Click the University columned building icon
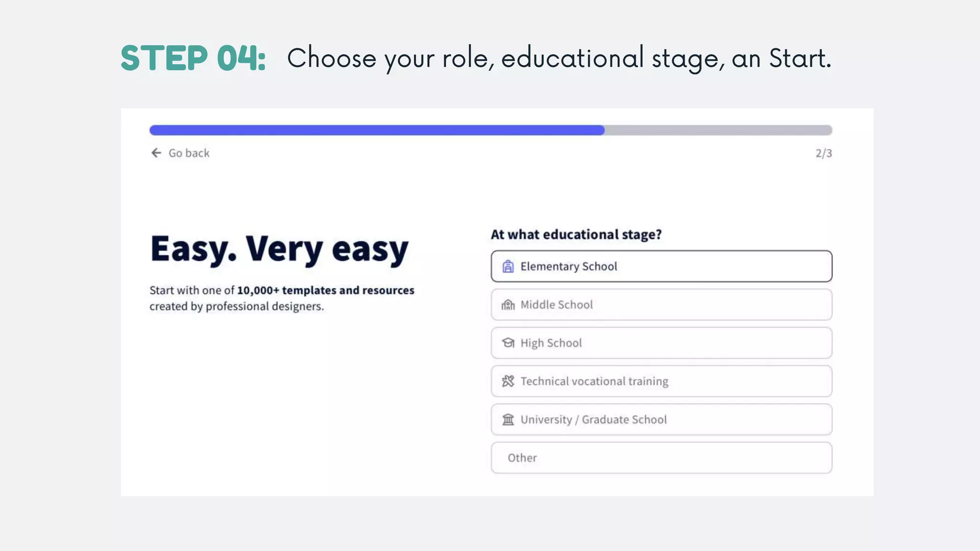The image size is (980, 551). point(508,419)
